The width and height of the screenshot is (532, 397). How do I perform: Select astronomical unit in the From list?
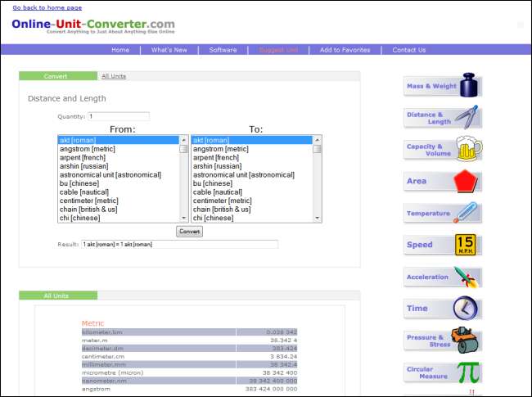tap(119, 175)
